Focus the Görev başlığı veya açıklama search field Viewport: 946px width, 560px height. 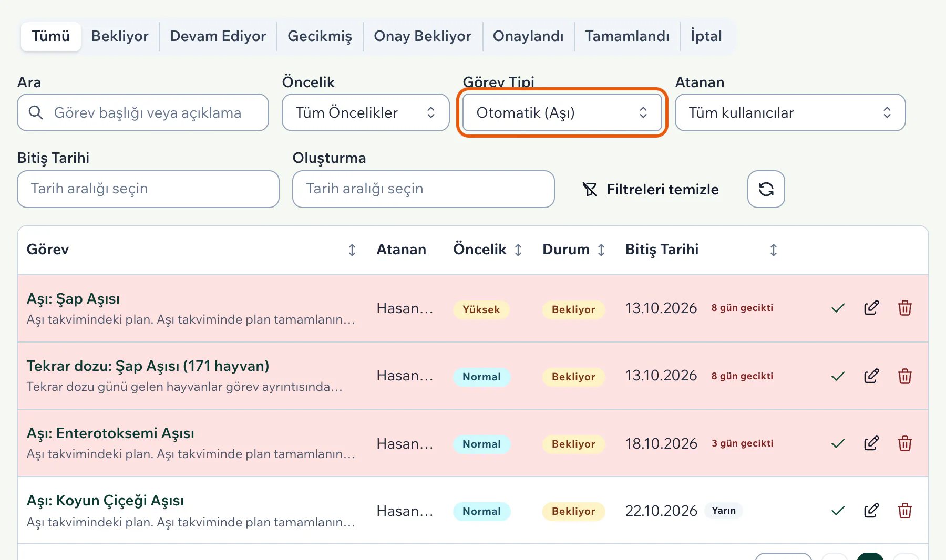point(143,112)
